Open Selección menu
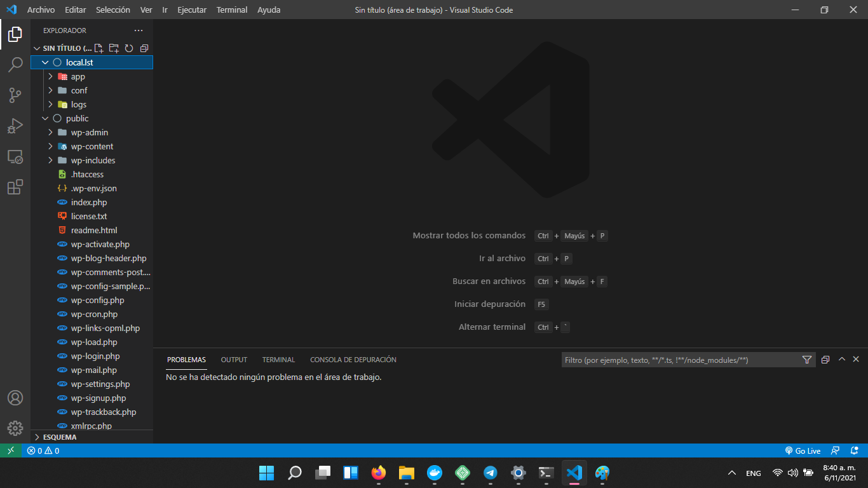 [113, 10]
